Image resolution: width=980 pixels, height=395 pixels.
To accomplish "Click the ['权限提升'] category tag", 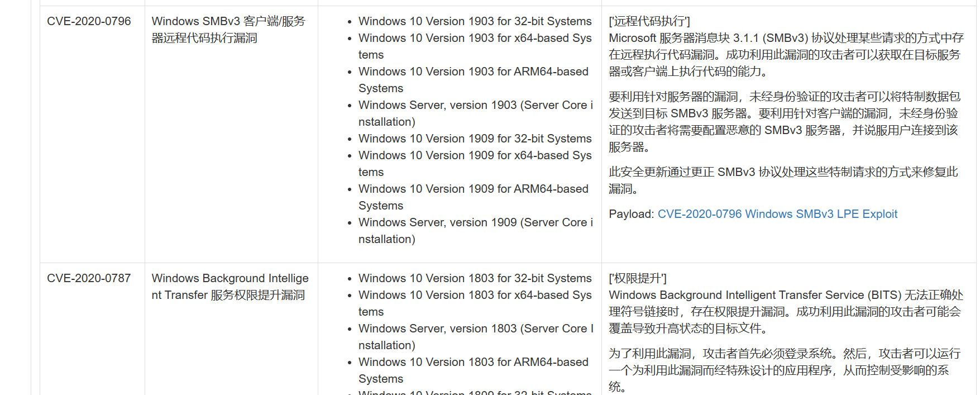I will [x=638, y=278].
